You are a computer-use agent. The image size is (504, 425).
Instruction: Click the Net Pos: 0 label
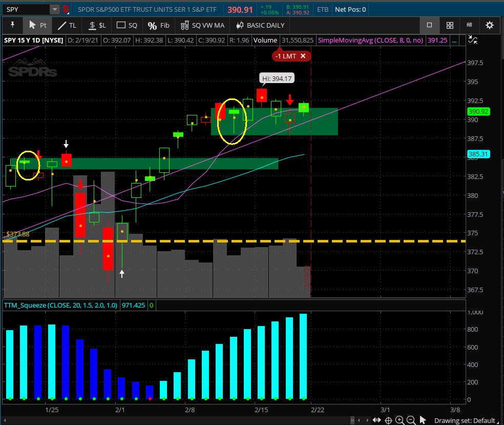350,10
